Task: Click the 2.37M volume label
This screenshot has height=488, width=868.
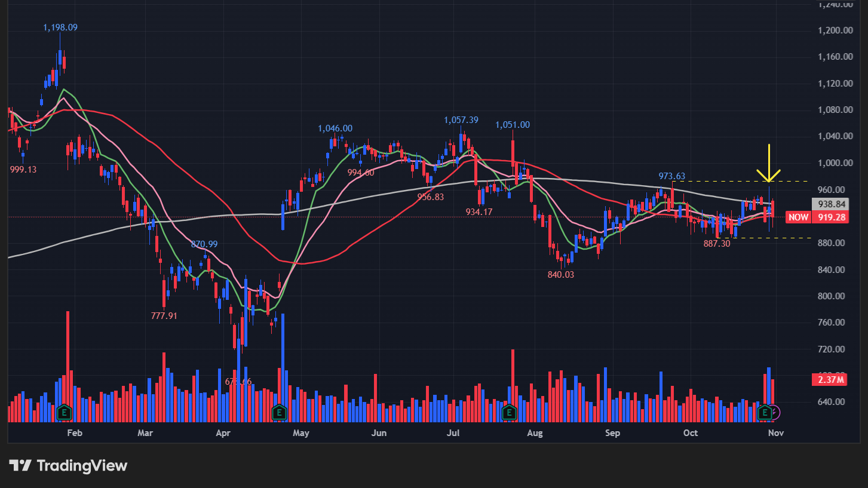Action: tap(832, 379)
